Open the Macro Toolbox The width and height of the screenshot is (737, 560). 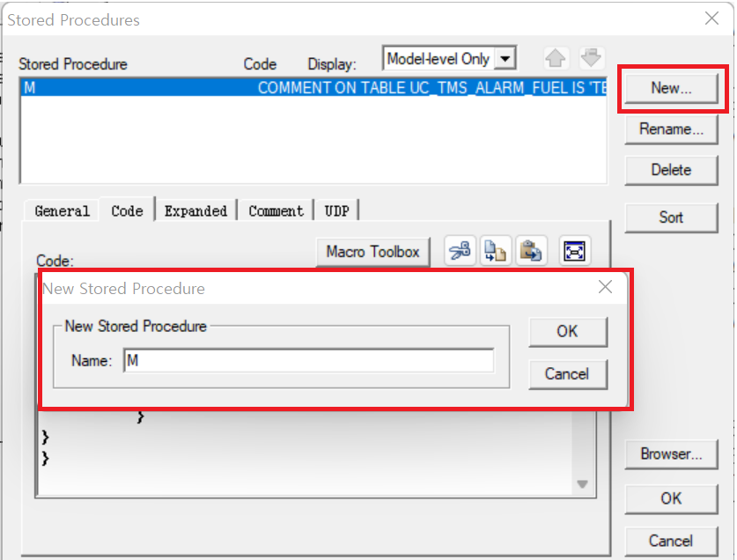click(372, 252)
